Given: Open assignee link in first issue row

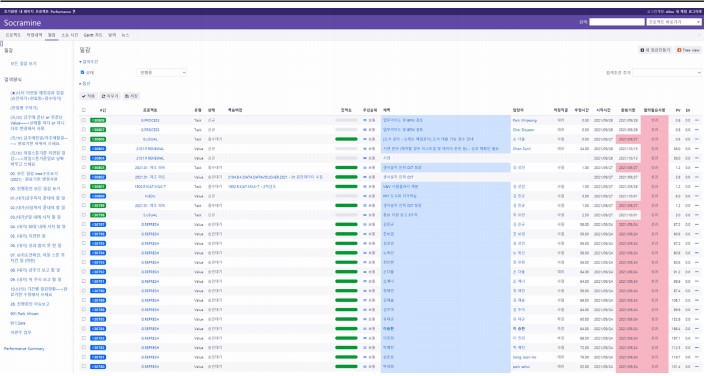Looking at the screenshot, I should tap(525, 120).
